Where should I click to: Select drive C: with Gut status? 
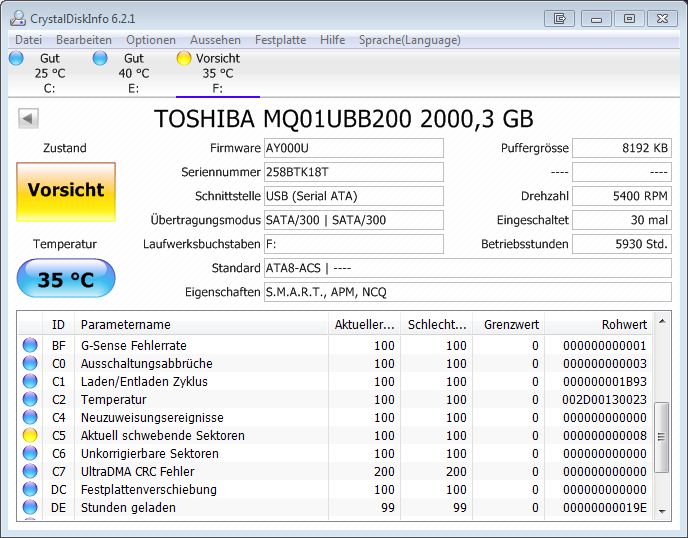tap(50, 73)
